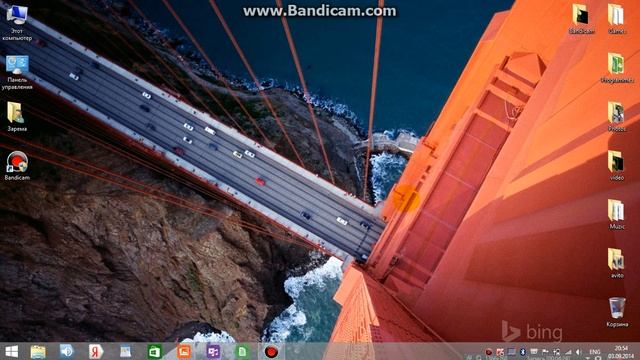
Task: Switch to Bandicam red record taskbar button
Action: pyautogui.click(x=271, y=351)
